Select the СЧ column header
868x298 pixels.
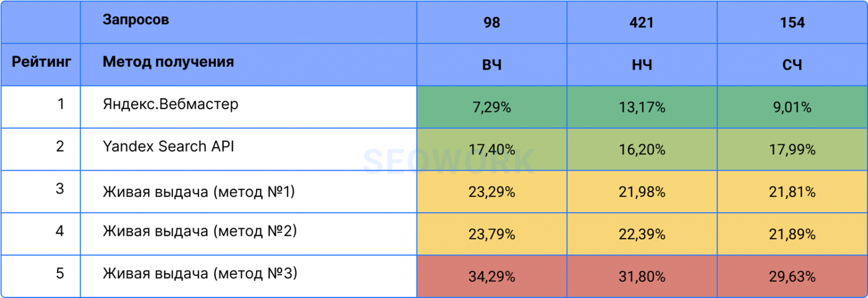792,65
